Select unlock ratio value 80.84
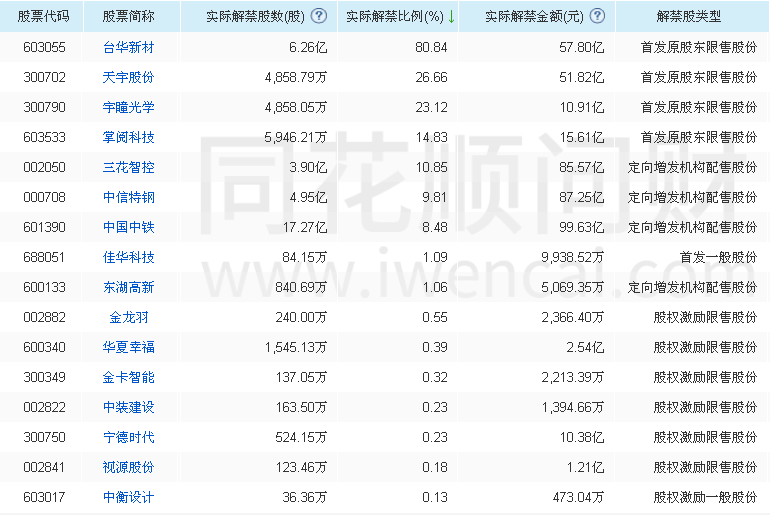 tap(431, 47)
